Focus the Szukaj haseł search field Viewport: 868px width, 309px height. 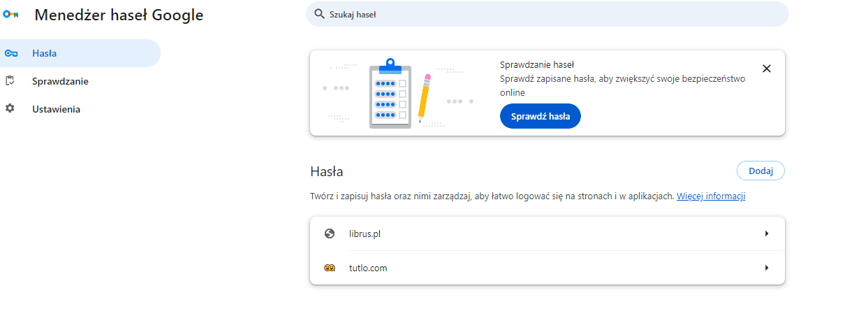(x=547, y=14)
